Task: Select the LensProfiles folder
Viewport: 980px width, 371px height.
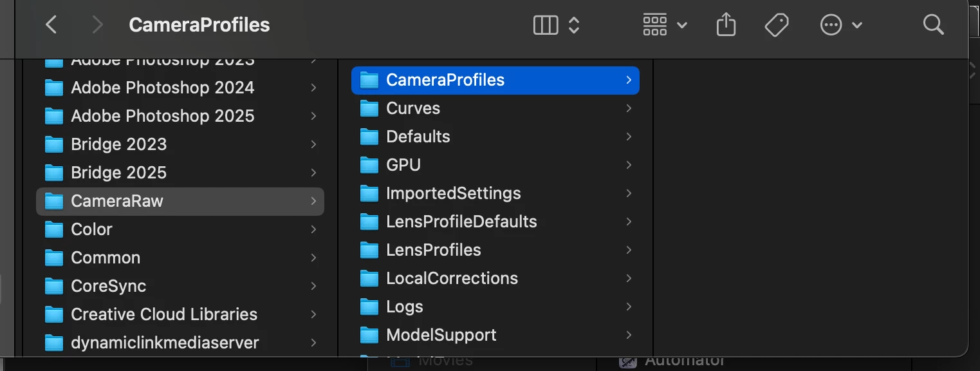Action: (433, 250)
